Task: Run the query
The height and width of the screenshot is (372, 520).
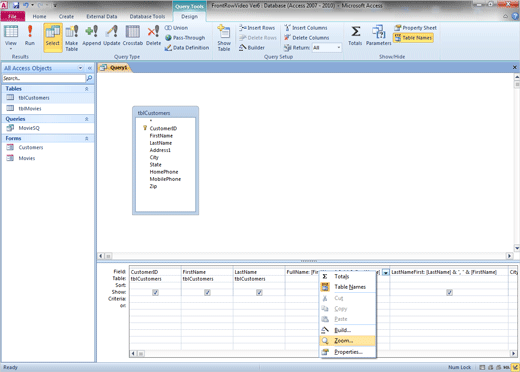Action: click(30, 36)
